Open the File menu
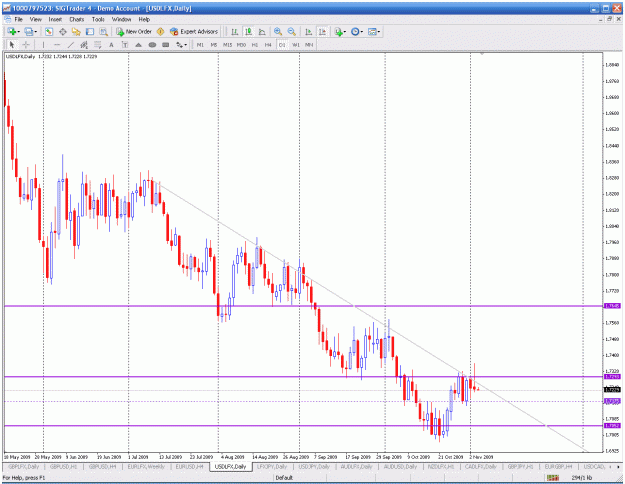 [x=19, y=19]
